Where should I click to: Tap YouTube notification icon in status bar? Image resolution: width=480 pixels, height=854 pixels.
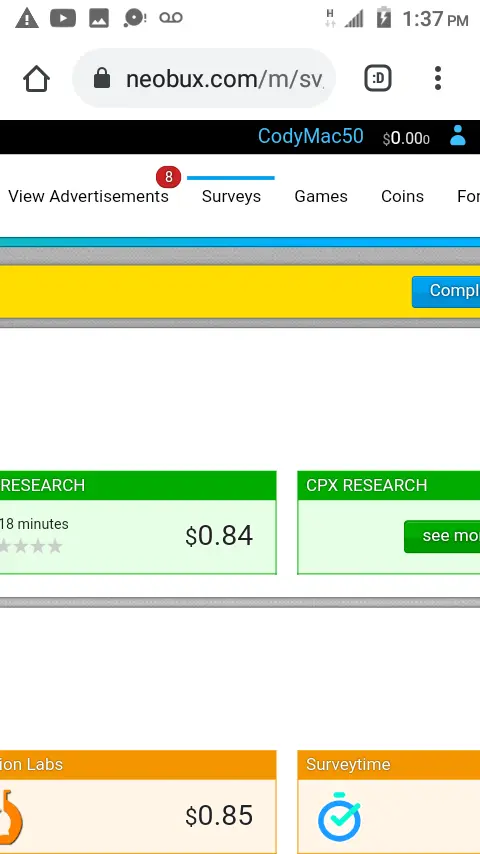[63, 19]
